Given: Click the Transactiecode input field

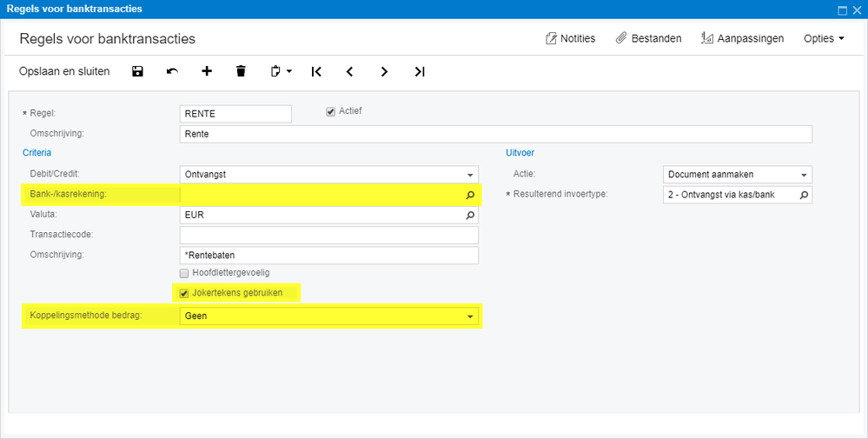Looking at the screenshot, I should pyautogui.click(x=328, y=235).
